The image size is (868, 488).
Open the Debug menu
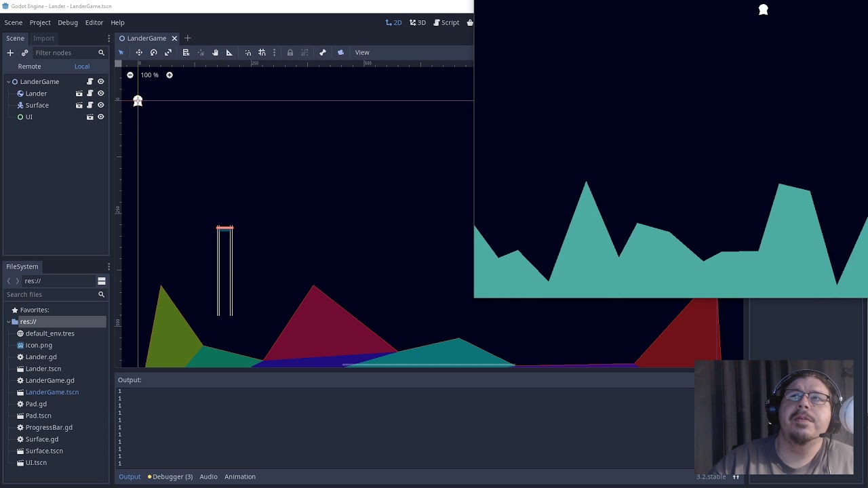[68, 22]
